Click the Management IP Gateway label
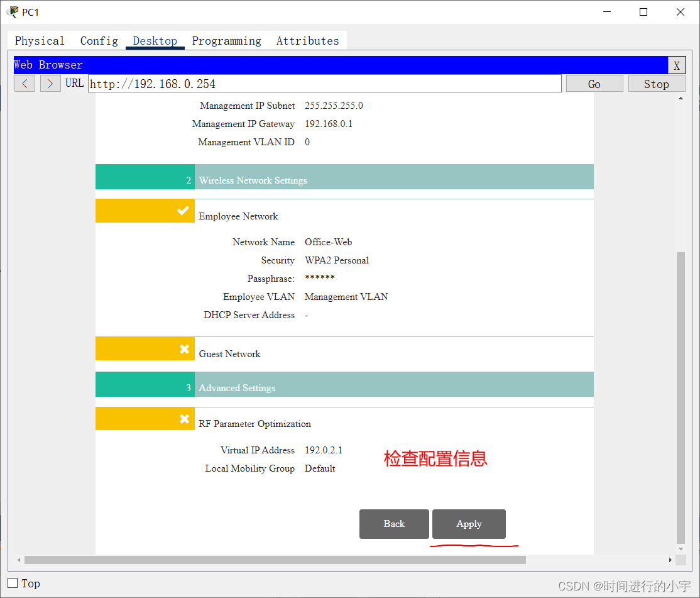The height and width of the screenshot is (598, 700). pyautogui.click(x=243, y=124)
